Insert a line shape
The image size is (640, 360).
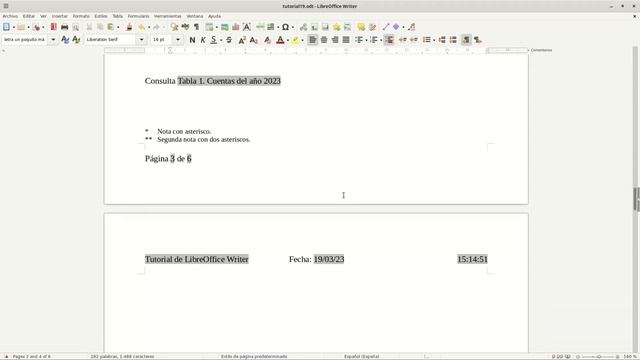[385, 27]
